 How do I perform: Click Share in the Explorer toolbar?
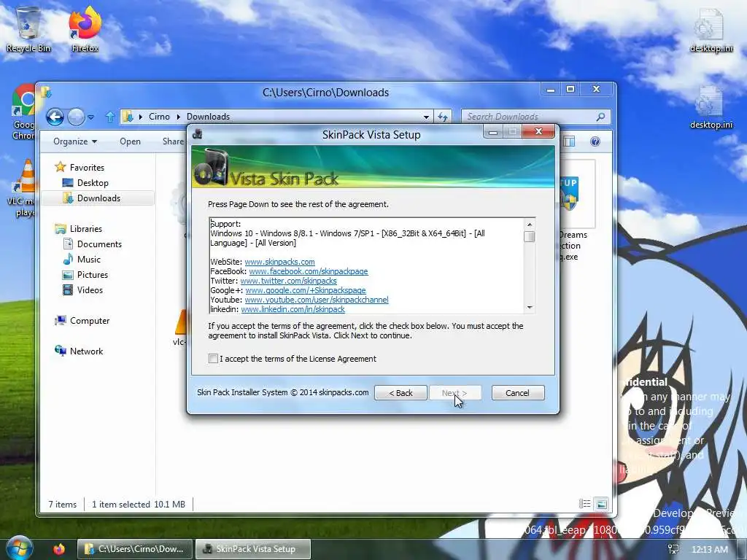tap(173, 141)
